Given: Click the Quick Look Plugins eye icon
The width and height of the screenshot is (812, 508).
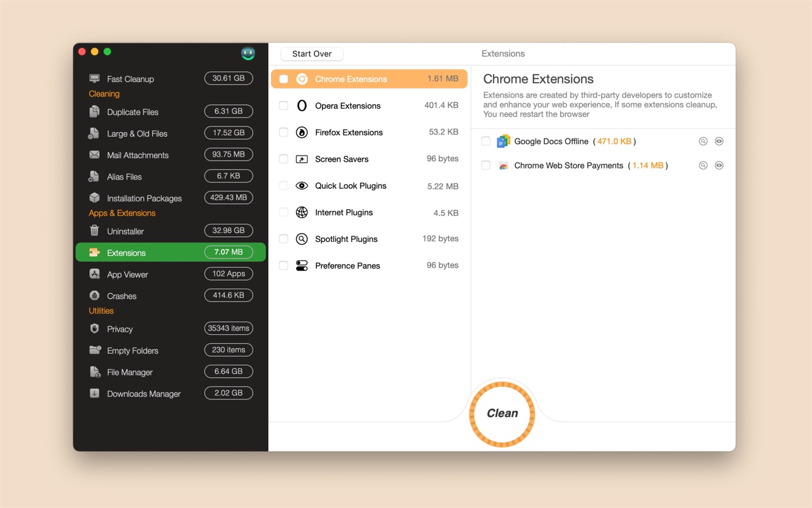Looking at the screenshot, I should (302, 186).
